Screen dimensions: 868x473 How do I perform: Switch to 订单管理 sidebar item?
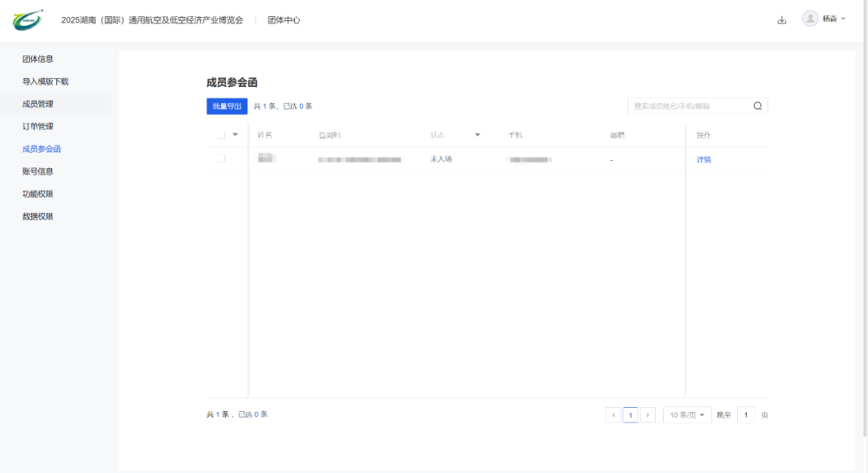pyautogui.click(x=38, y=125)
